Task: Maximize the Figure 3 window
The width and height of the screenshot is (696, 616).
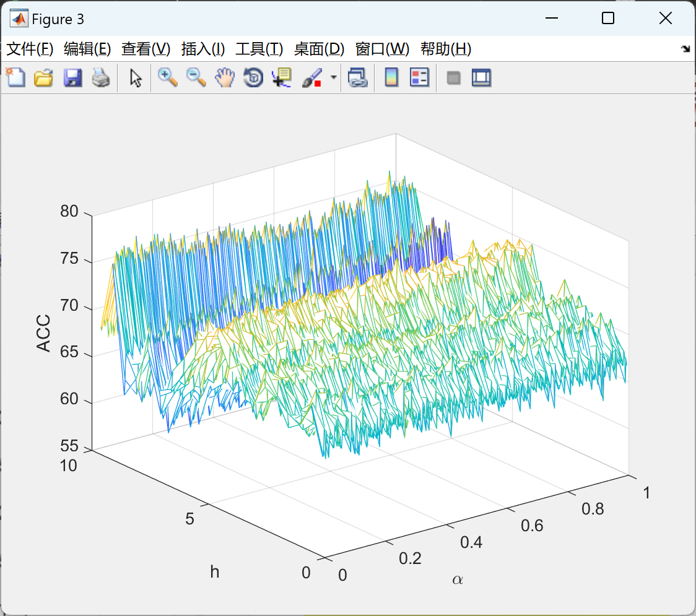Action: pyautogui.click(x=607, y=18)
